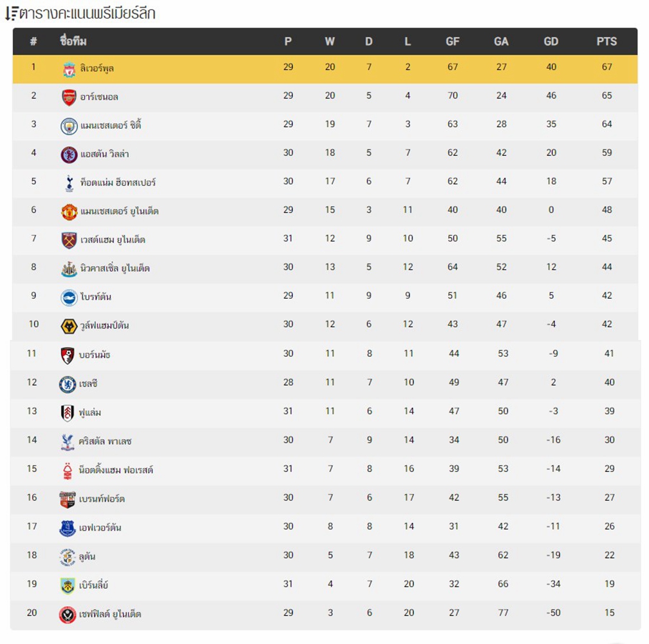Sort table by GD column header
This screenshot has width=649, height=644.
551,41
